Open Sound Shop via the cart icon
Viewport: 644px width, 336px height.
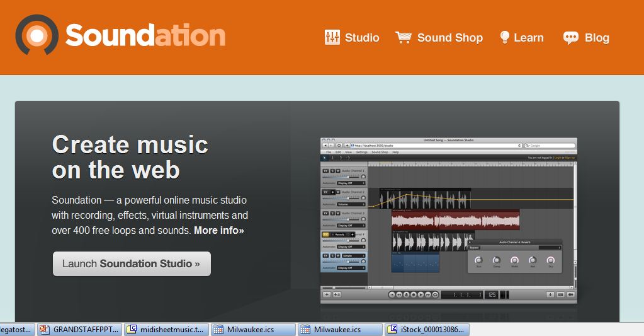point(404,37)
